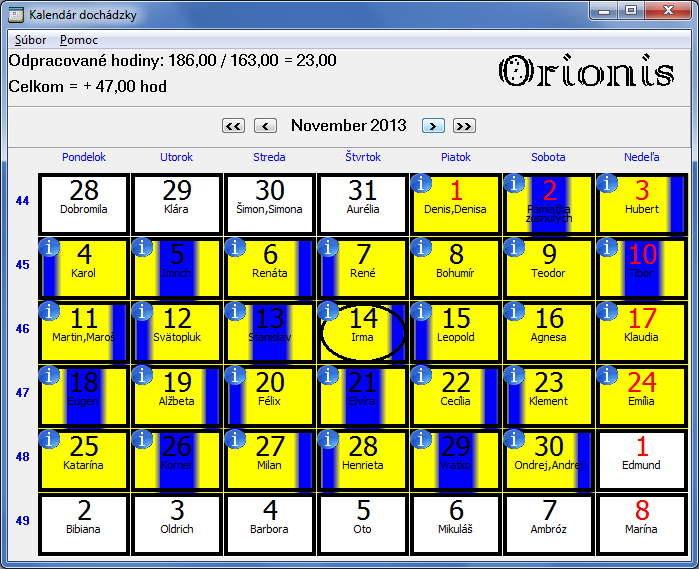Select December 8 Marína day cell
699x569 pixels.
(641, 524)
